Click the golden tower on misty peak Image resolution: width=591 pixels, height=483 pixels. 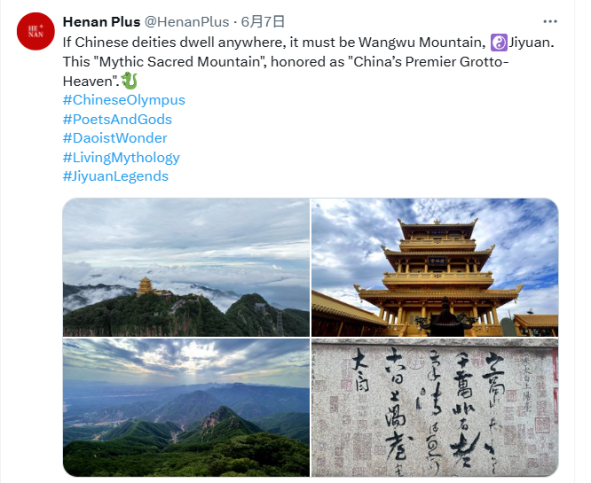(145, 287)
